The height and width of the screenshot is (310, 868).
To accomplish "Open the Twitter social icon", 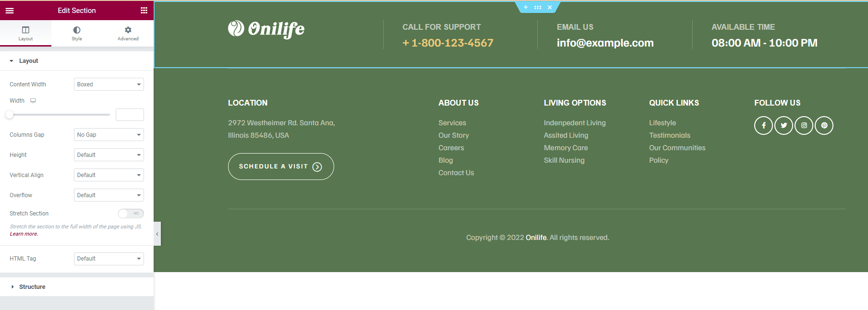I will coord(784,126).
